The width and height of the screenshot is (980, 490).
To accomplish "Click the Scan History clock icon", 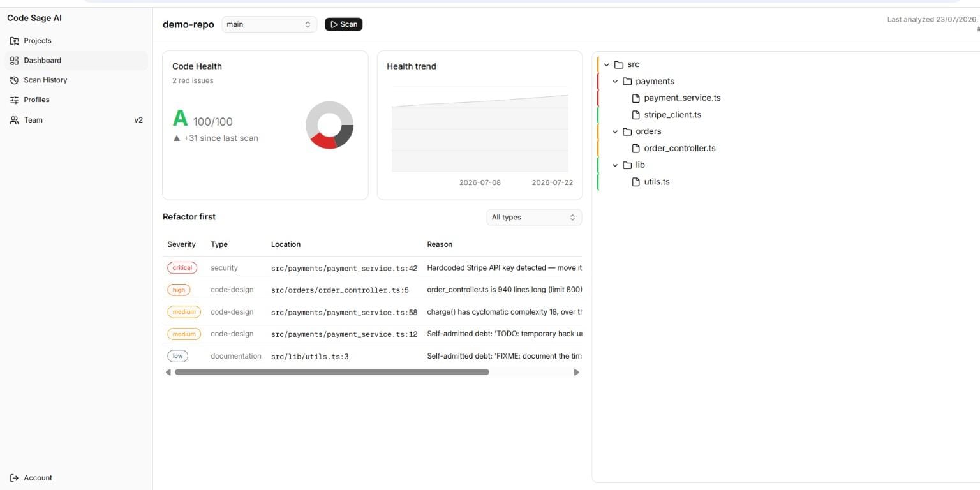I will tap(14, 80).
